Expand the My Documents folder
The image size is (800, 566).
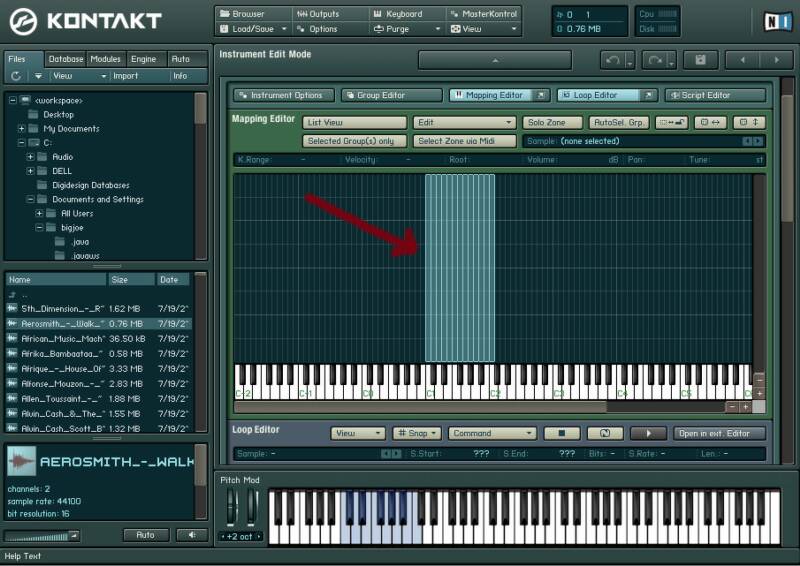click(x=21, y=129)
